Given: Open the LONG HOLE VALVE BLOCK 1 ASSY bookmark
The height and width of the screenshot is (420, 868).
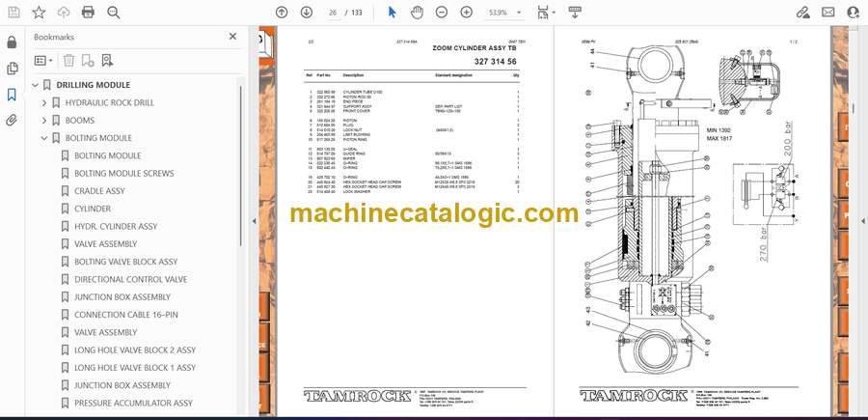Looking at the screenshot, I should [x=135, y=368].
